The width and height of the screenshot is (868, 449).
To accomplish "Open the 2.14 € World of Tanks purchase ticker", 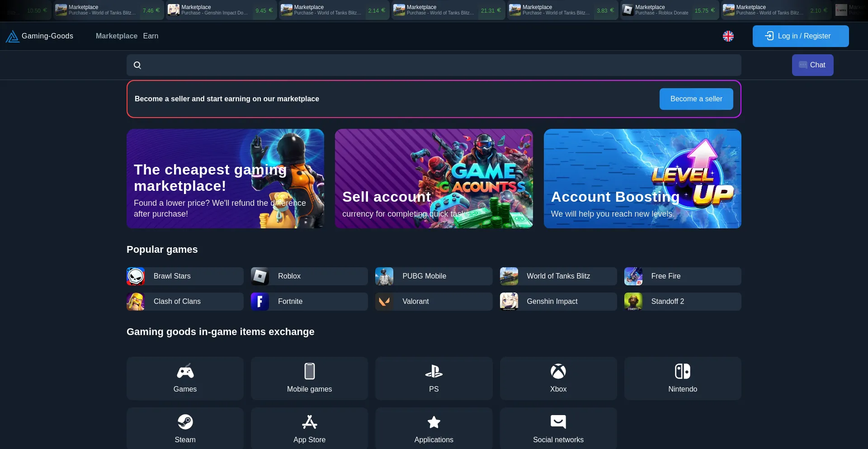I will coord(334,10).
